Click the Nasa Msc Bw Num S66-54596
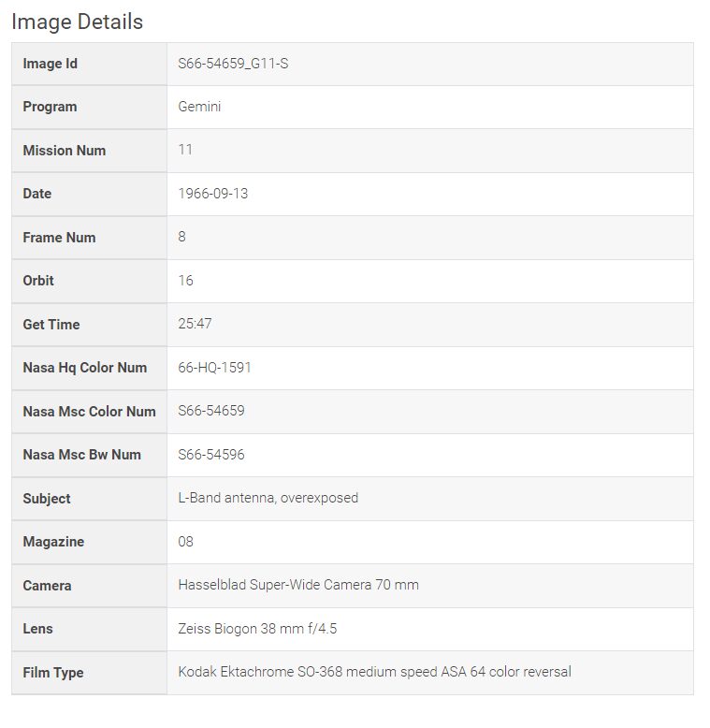 click(211, 455)
